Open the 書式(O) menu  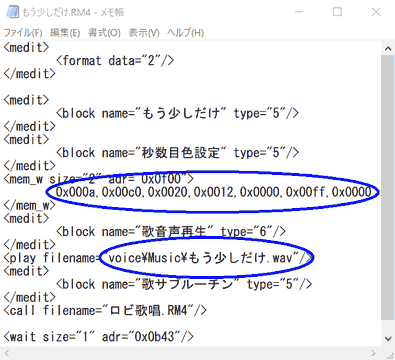[104, 33]
